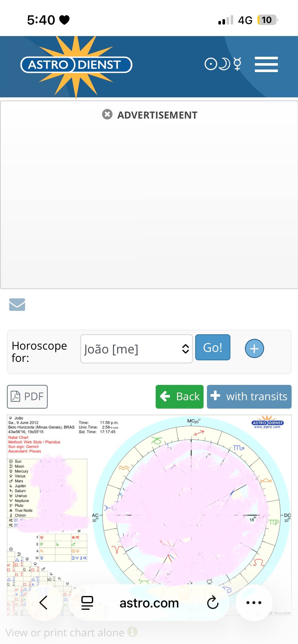Close the advertisement with the X icon

(x=107, y=114)
